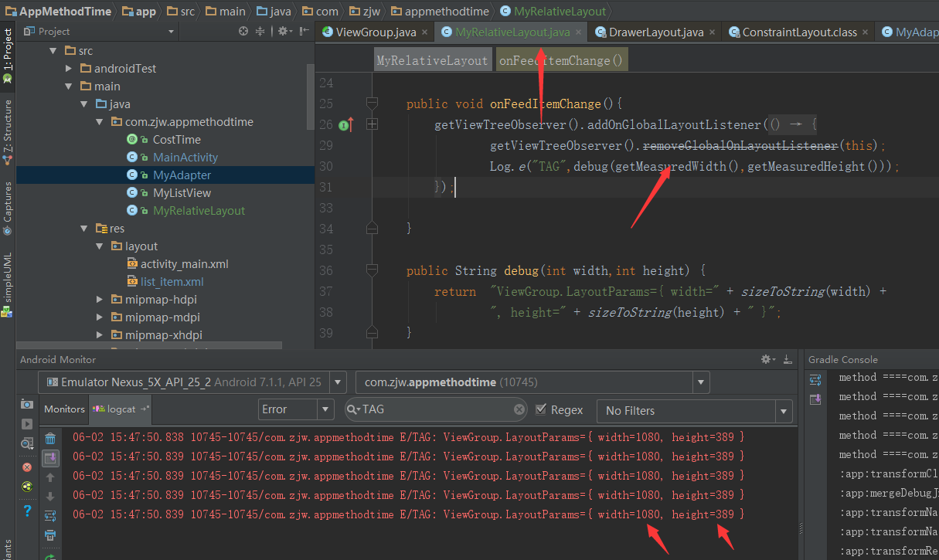Screen dimensions: 939x560
Task: Click the screen record icon in Android Monitor
Action: tap(27, 424)
